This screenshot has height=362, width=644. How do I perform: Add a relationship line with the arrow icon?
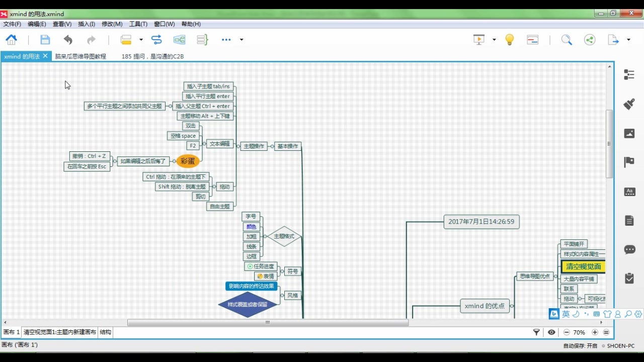156,40
